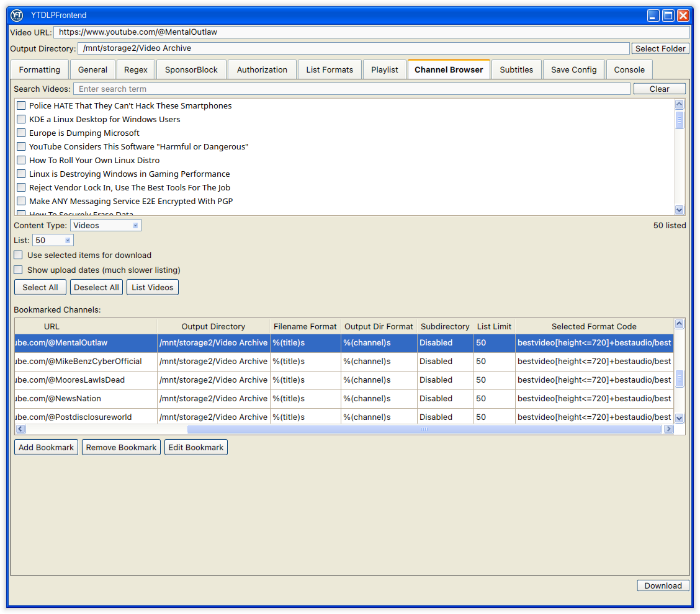Click the Deselect All button
The image size is (700, 614).
(96, 287)
